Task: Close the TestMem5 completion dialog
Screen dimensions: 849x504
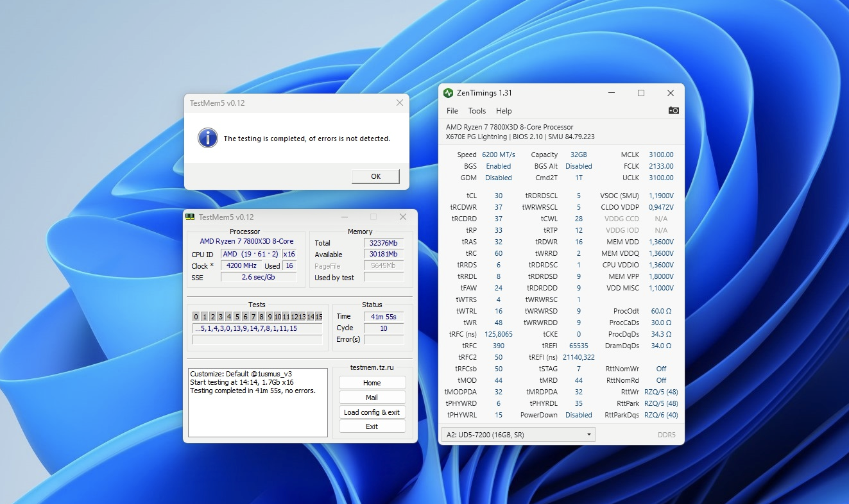Action: point(400,103)
